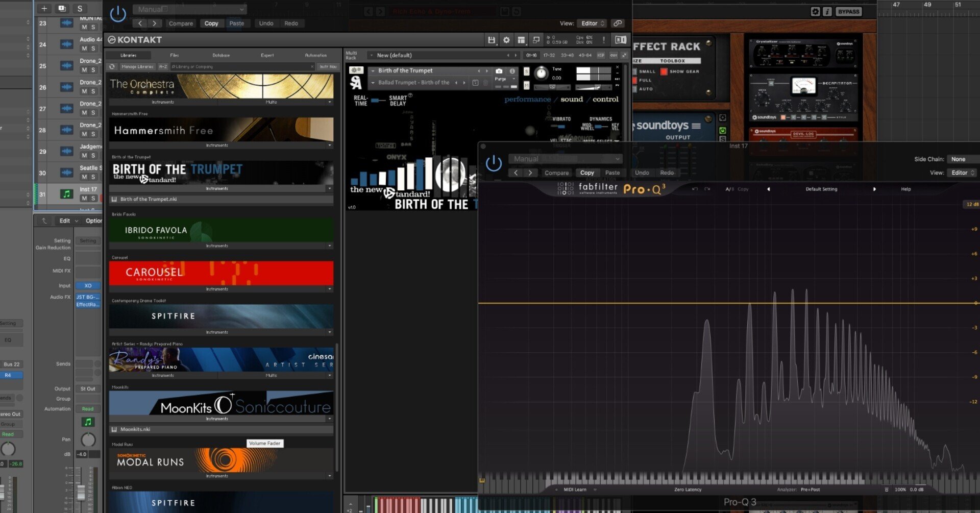The height and width of the screenshot is (513, 980).
Task: Open the Purge dropdown menu
Action: (505, 79)
